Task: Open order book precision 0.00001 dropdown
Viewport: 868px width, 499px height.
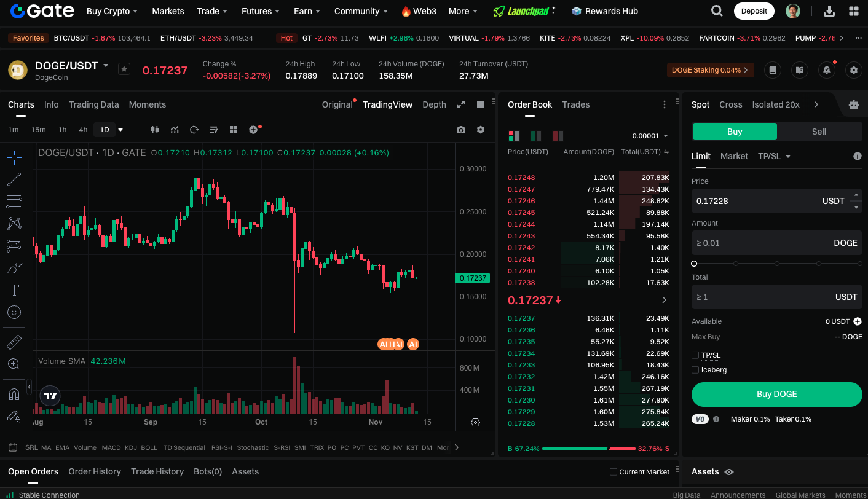Action: tap(650, 136)
